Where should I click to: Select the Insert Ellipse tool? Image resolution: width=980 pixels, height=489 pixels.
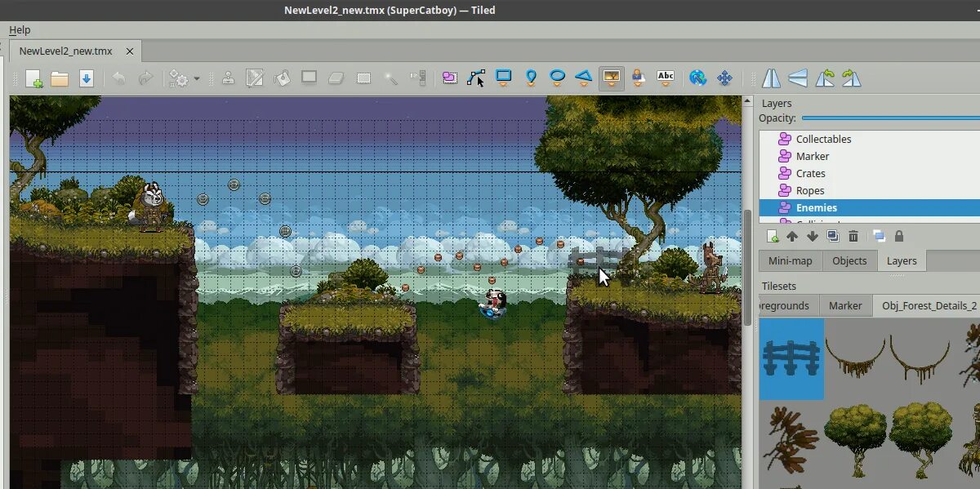557,78
